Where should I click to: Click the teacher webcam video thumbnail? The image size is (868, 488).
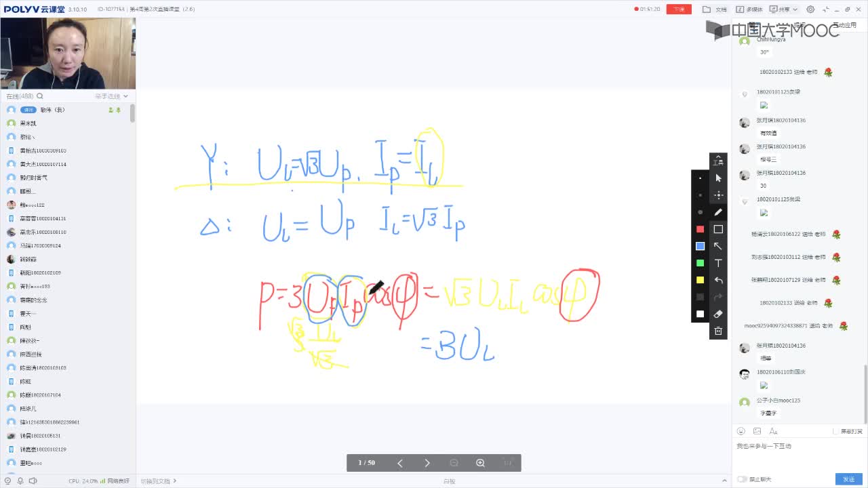68,54
